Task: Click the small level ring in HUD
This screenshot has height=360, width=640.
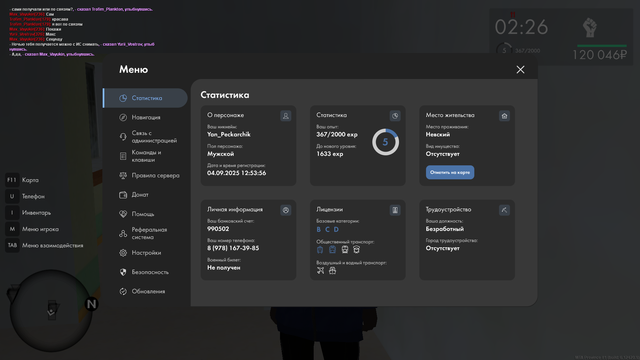Action: pyautogui.click(x=504, y=51)
